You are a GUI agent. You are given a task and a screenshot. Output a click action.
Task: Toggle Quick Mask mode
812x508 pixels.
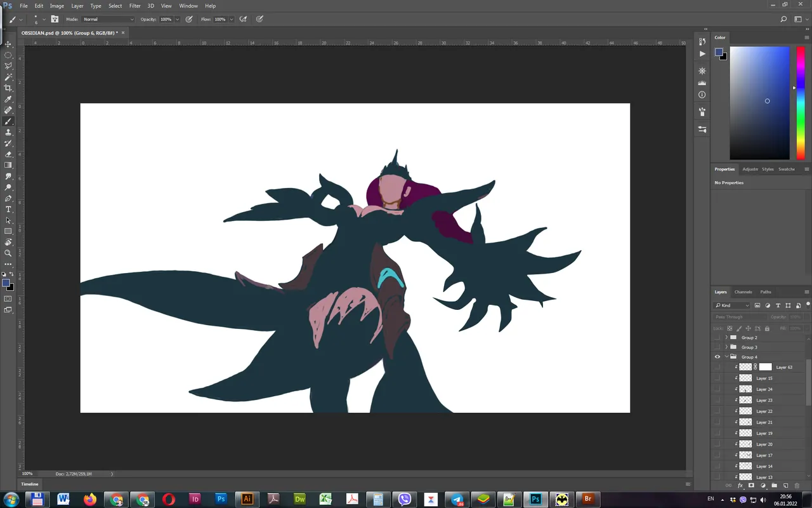pyautogui.click(x=8, y=298)
